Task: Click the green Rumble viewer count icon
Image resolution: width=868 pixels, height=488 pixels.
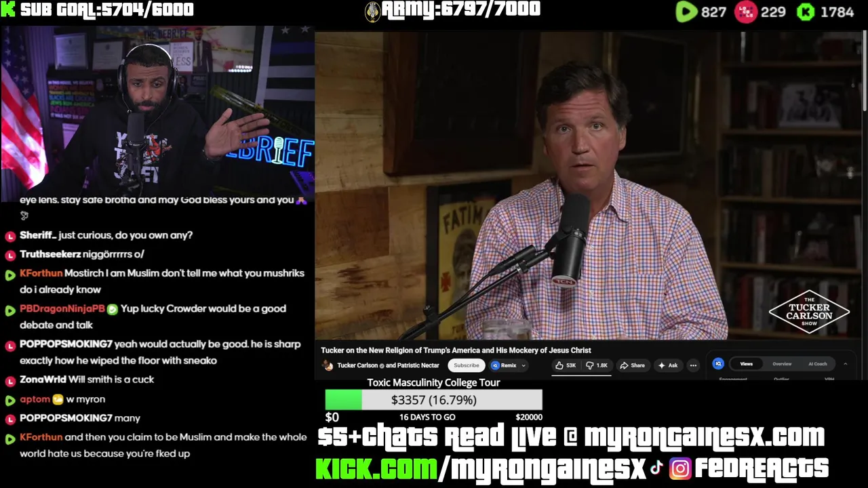Action: click(686, 12)
